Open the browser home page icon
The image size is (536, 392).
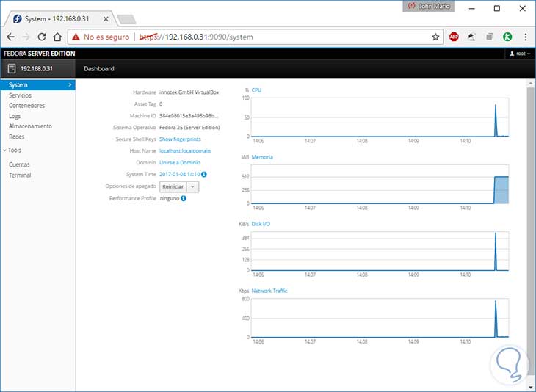click(x=57, y=37)
